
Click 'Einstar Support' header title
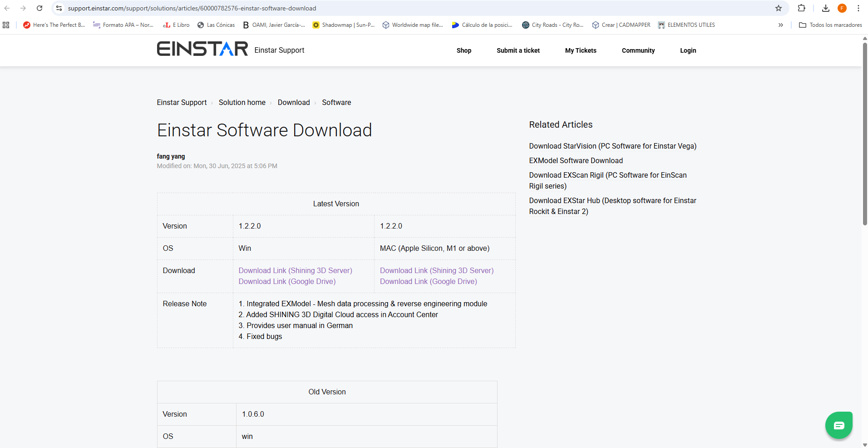279,50
